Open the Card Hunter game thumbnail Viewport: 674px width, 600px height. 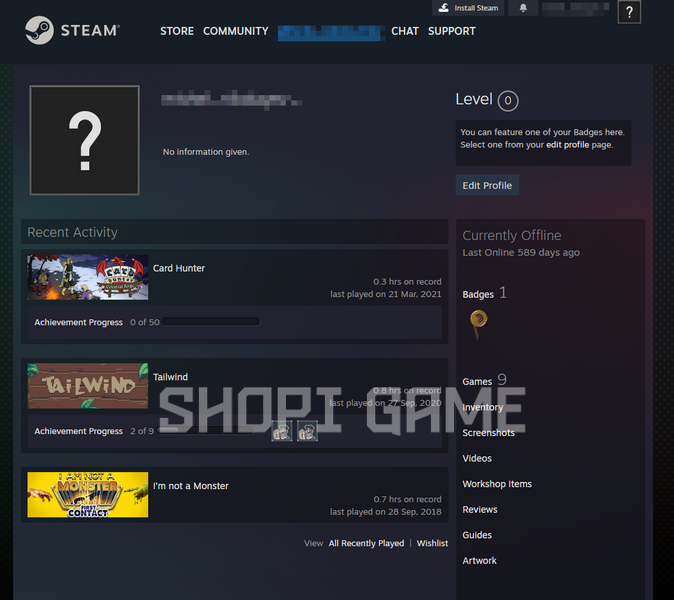point(88,277)
